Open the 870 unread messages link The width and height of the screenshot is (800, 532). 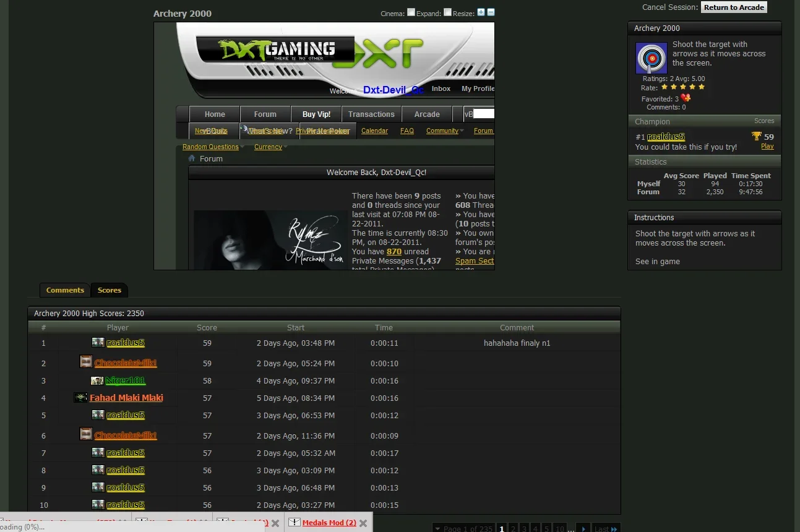coord(394,251)
